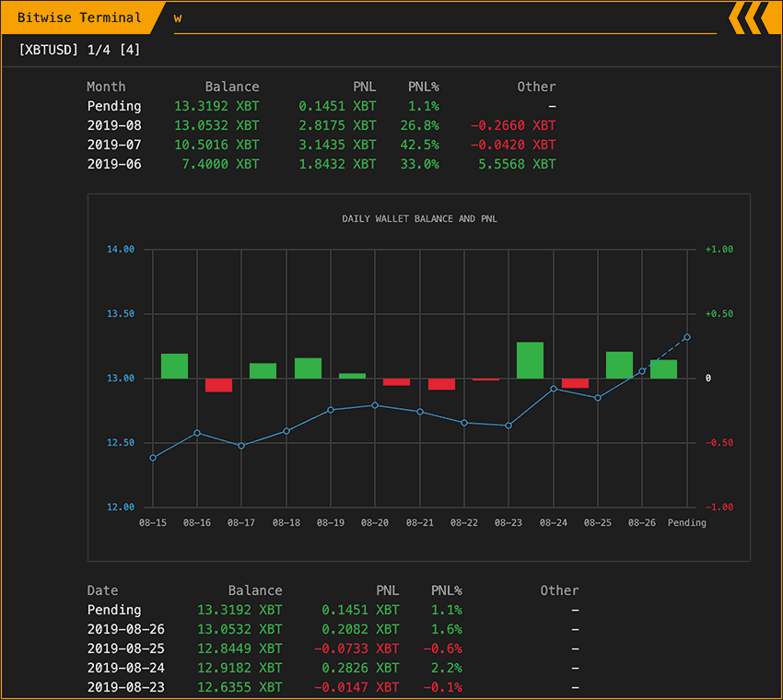Click the -0.0420 XBT other value
The width and height of the screenshot is (783, 700).
[513, 146]
